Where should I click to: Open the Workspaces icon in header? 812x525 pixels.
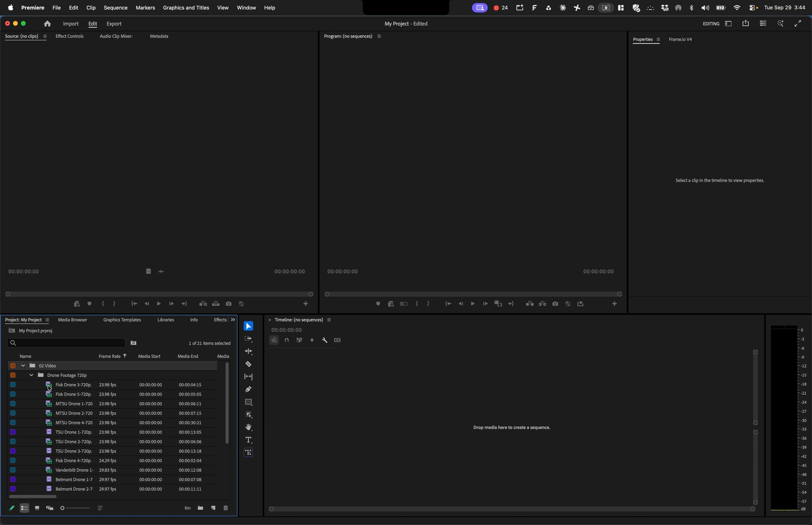(x=728, y=24)
